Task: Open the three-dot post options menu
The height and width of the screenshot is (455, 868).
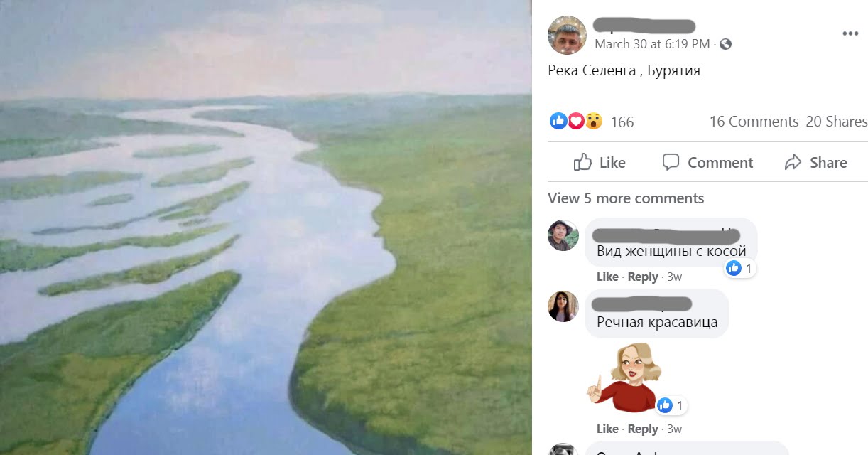Action: coord(850,34)
